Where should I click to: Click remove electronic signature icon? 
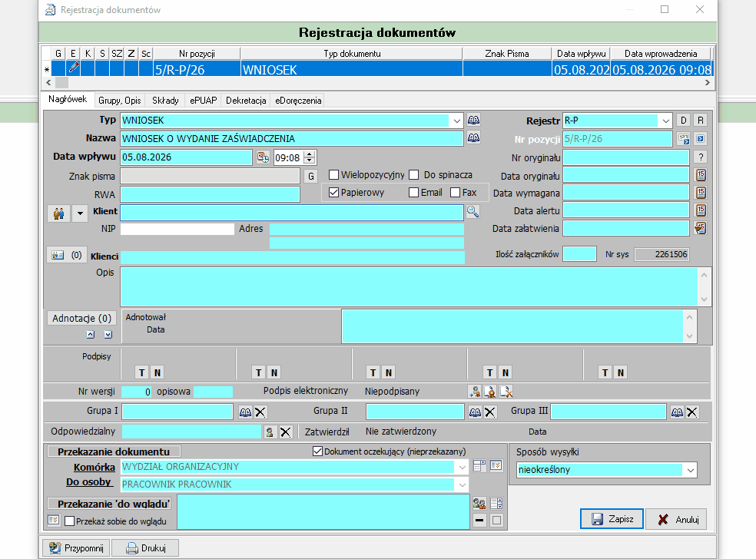(x=506, y=392)
